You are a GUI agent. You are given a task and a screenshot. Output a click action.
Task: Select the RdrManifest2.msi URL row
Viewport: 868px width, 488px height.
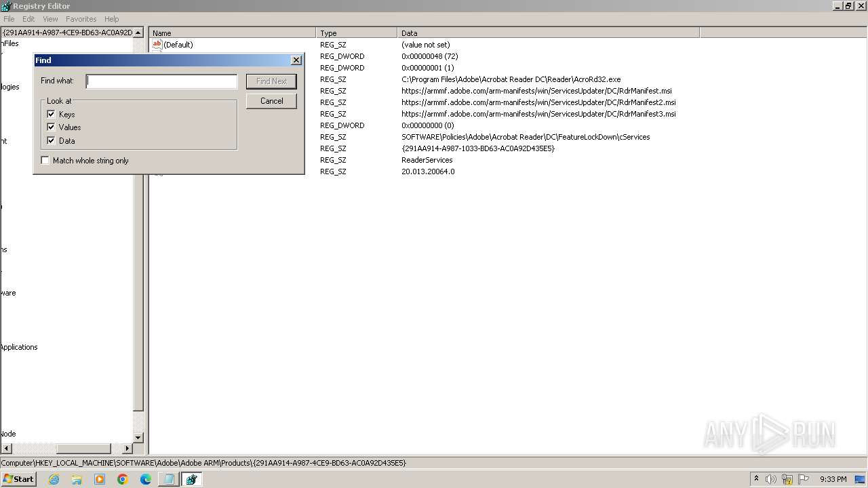coord(538,102)
